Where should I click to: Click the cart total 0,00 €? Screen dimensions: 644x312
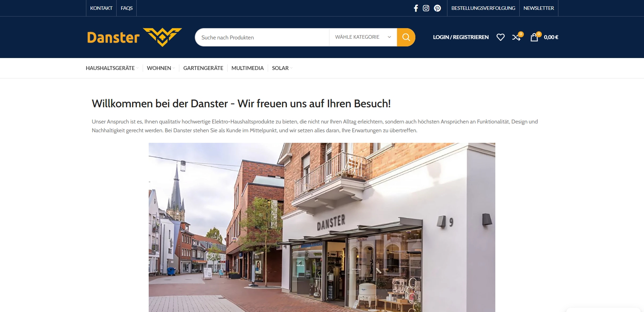[551, 37]
